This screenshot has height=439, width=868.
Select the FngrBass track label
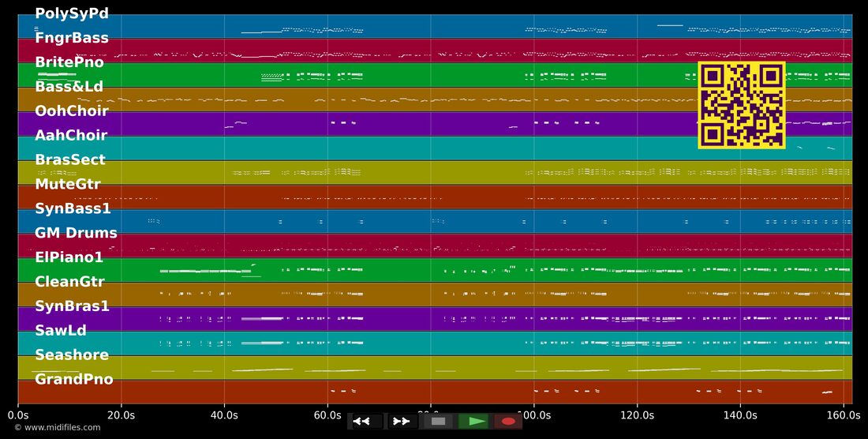click(x=72, y=38)
